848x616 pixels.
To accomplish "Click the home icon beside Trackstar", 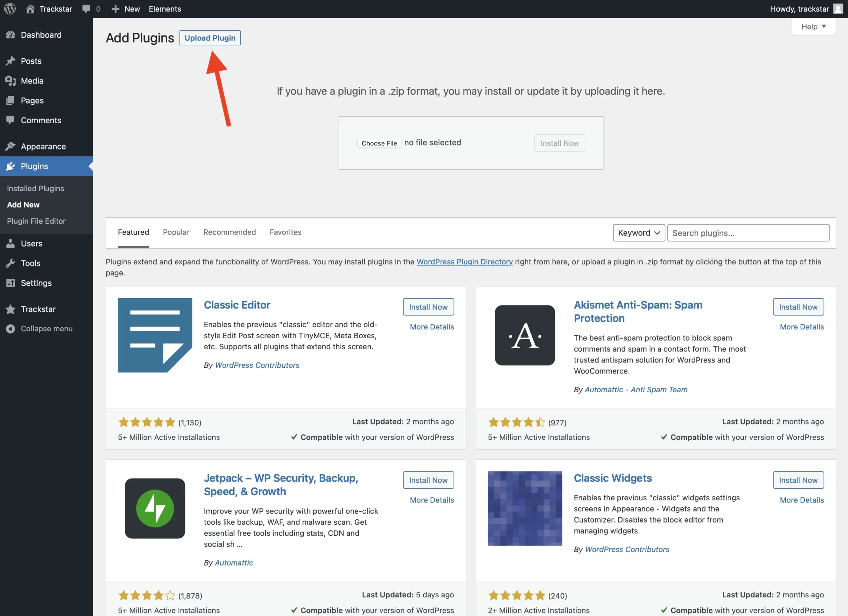I will point(30,9).
